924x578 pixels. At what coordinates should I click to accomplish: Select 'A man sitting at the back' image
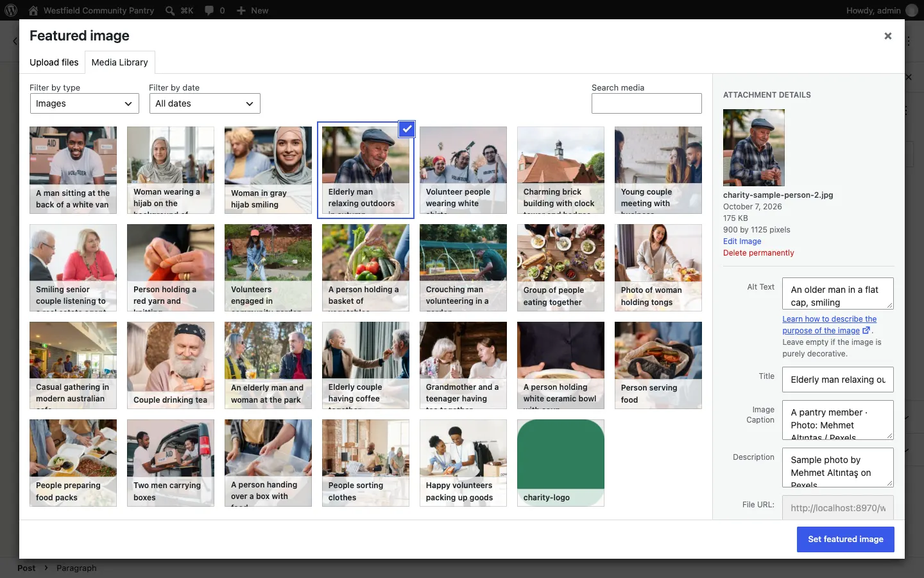click(x=73, y=170)
